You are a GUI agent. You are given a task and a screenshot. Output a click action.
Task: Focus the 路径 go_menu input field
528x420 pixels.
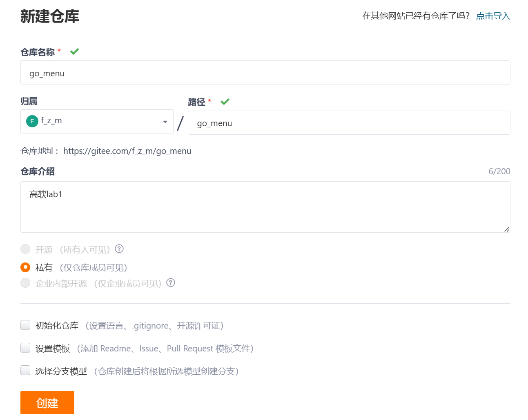coord(349,123)
